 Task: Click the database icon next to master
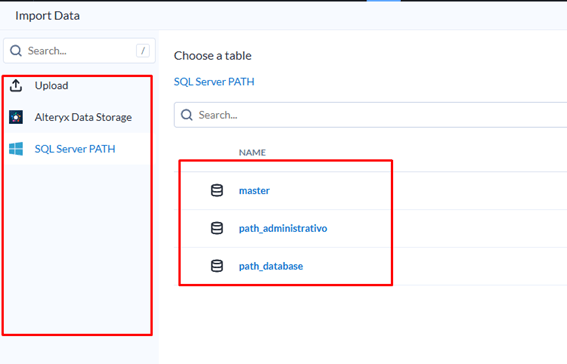click(x=217, y=190)
